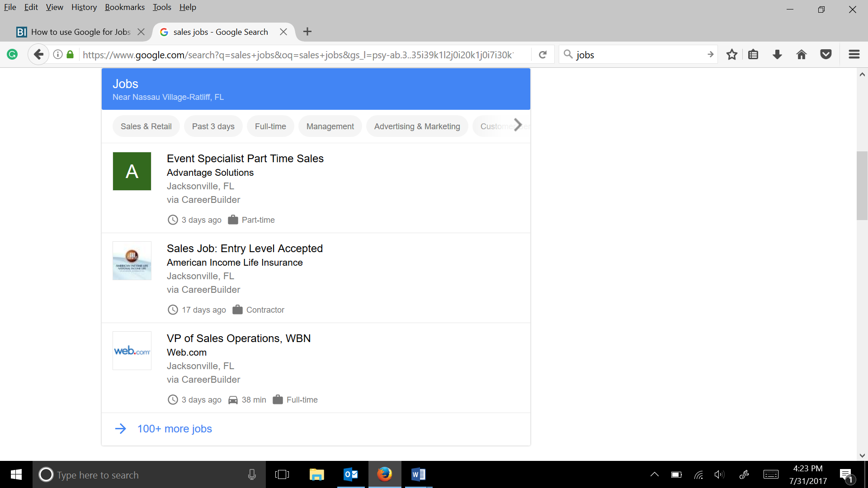The width and height of the screenshot is (868, 488).
Task: Go to the Firefox home page icon
Action: coord(802,55)
